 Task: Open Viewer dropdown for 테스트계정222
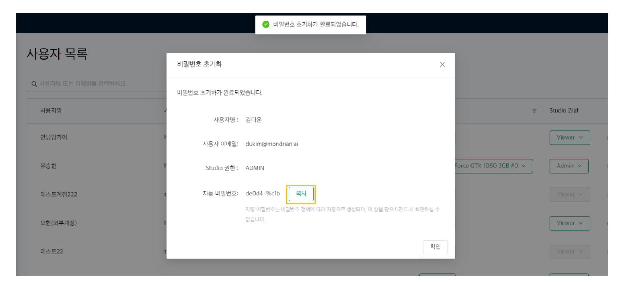[569, 195]
